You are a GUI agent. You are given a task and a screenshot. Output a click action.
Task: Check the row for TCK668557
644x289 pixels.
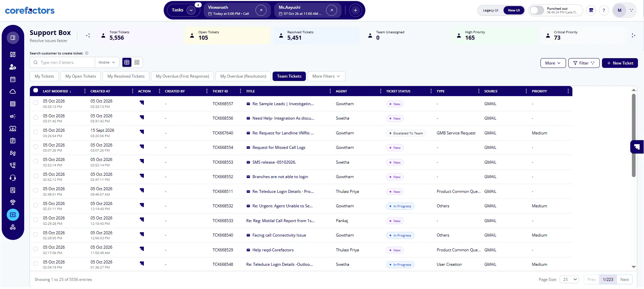(x=36, y=103)
